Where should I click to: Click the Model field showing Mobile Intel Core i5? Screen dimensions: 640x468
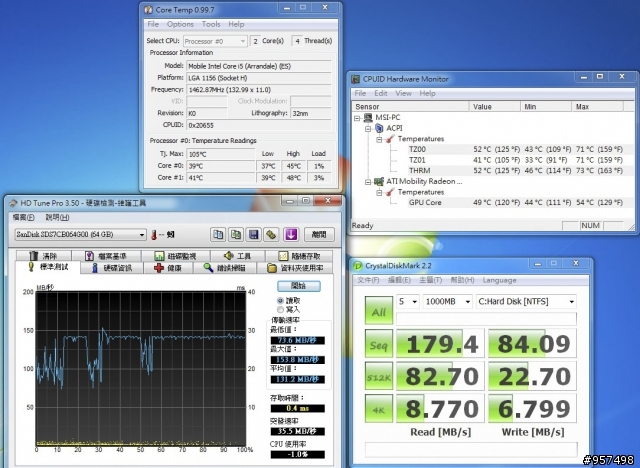pos(259,66)
